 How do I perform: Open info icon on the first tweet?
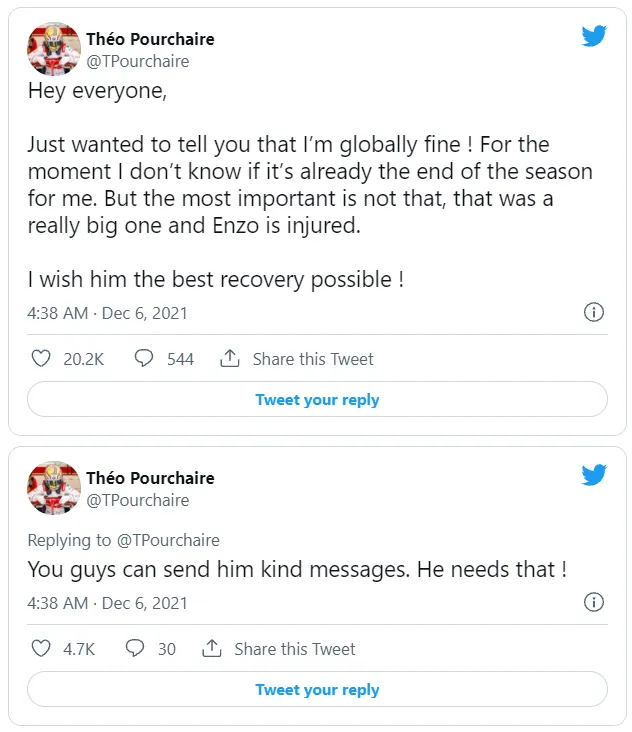coord(593,312)
